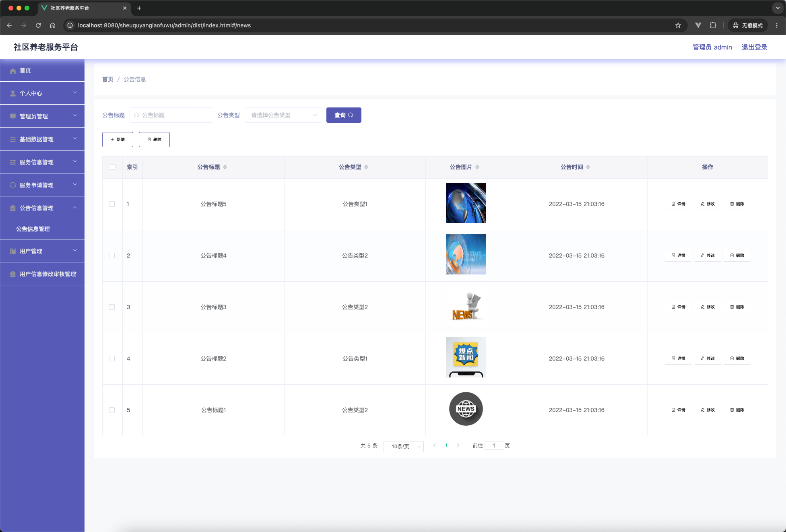Check the row for 公告标题5
This screenshot has height=532, width=786.
click(112, 204)
